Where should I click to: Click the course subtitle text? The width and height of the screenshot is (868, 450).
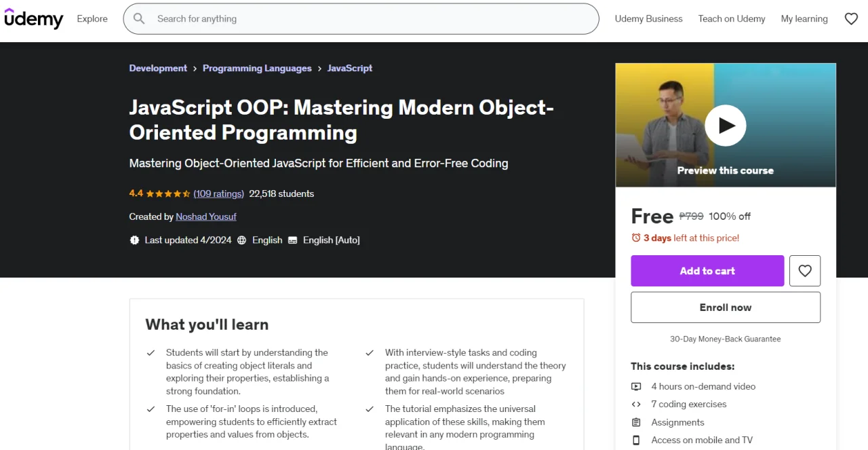point(319,163)
